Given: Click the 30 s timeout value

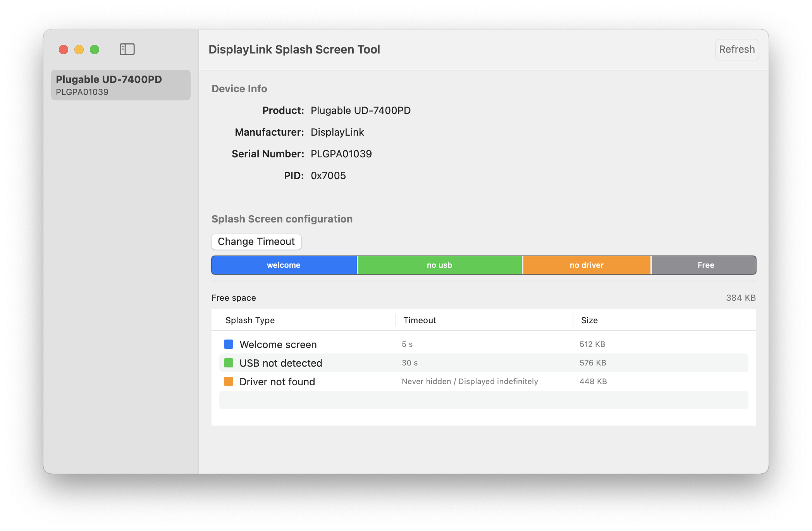Looking at the screenshot, I should [409, 363].
